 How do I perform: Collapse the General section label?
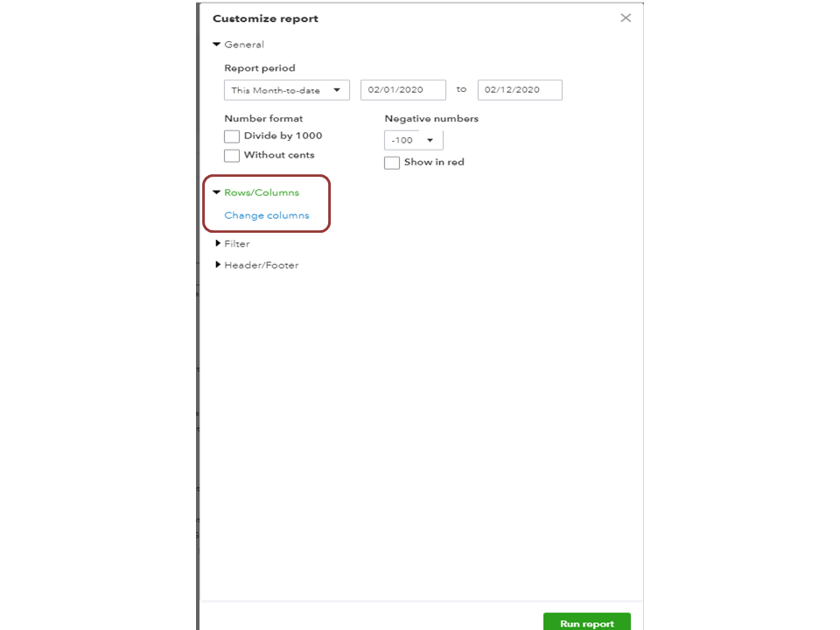[243, 45]
